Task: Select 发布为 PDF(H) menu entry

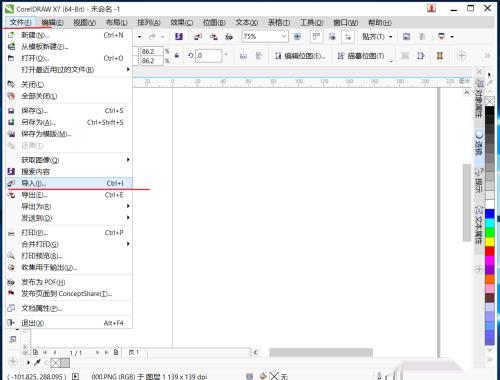Action: pyautogui.click(x=69, y=282)
